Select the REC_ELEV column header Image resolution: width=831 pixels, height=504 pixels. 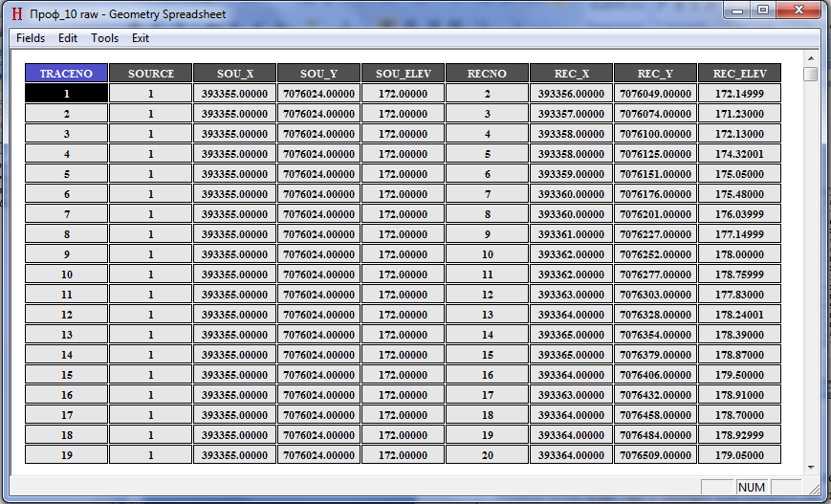(740, 73)
